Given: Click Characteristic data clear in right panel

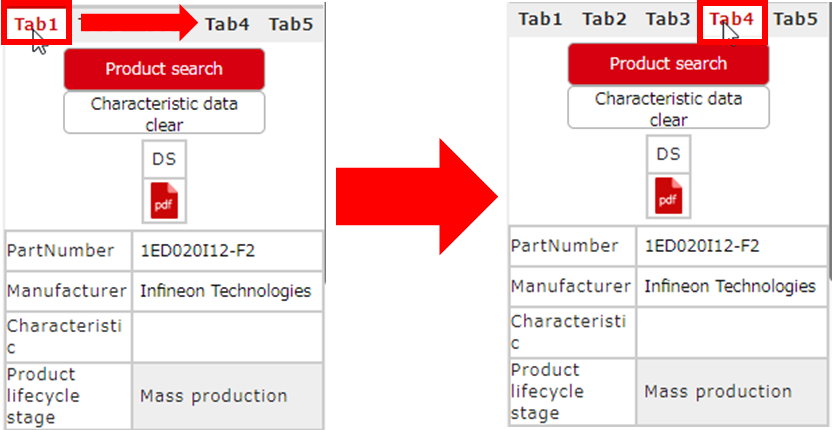Looking at the screenshot, I should point(668,109).
